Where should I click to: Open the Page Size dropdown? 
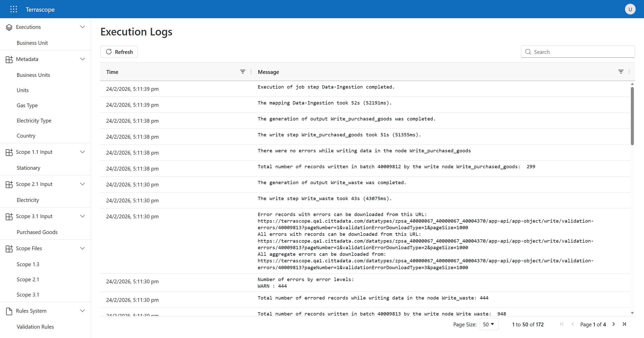point(489,324)
